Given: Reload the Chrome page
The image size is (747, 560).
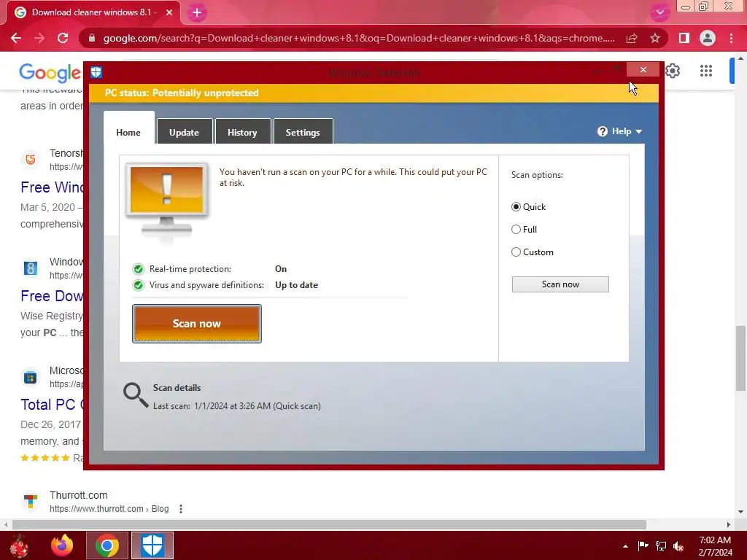Looking at the screenshot, I should [x=63, y=38].
